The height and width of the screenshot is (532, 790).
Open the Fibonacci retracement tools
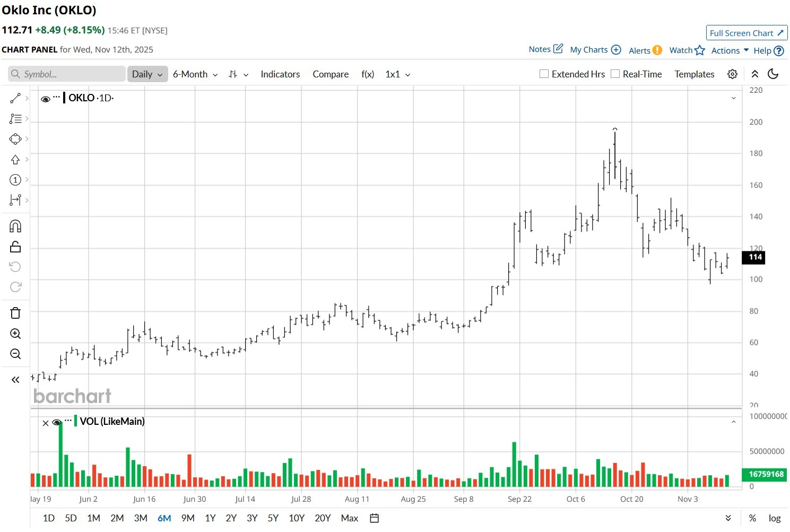tap(15, 119)
